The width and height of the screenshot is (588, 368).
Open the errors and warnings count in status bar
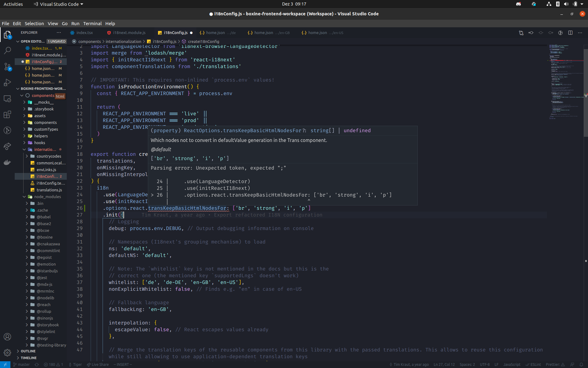[x=53, y=365]
